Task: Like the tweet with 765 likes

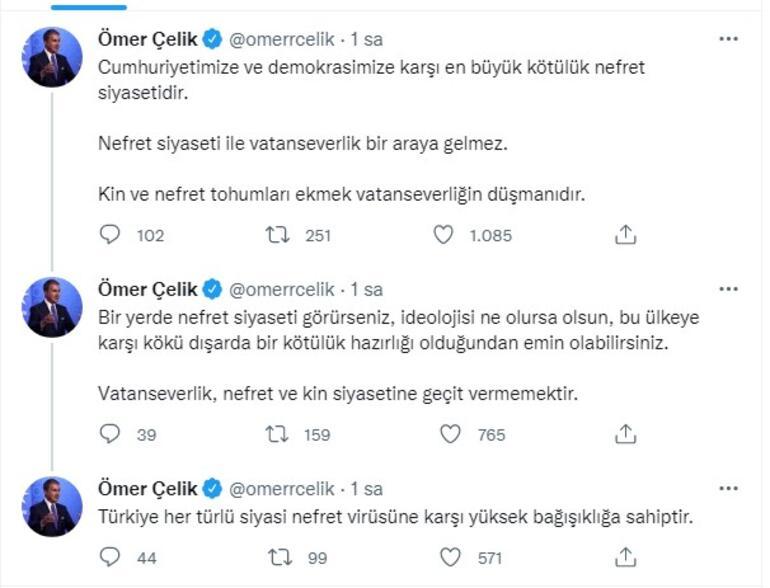Action: point(451,434)
